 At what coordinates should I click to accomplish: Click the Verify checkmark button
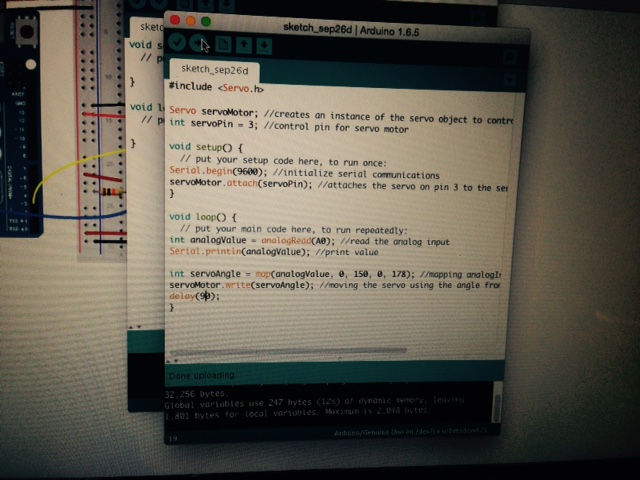pos(177,42)
